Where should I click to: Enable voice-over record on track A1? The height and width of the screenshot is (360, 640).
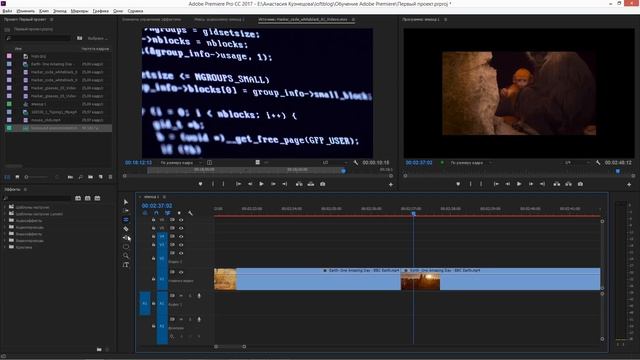pyautogui.click(x=199, y=296)
